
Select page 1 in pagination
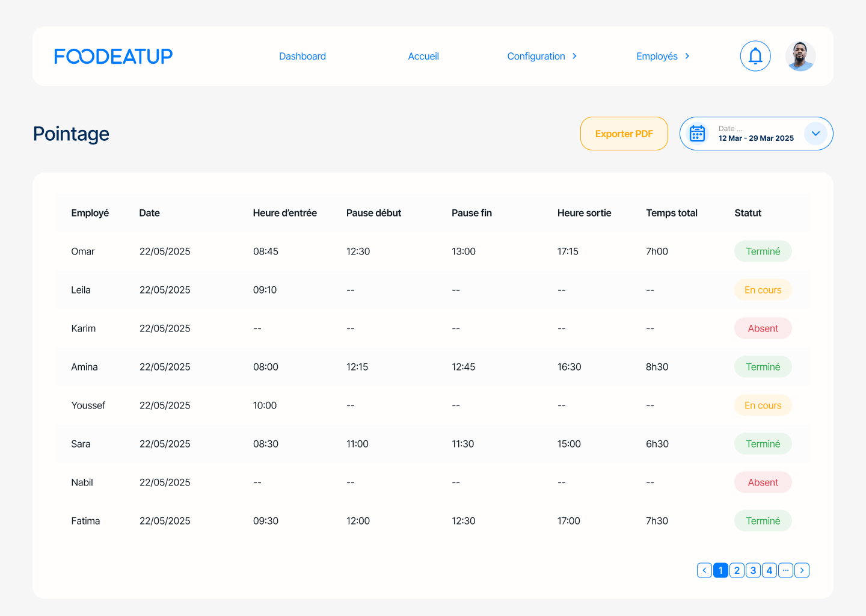(720, 570)
